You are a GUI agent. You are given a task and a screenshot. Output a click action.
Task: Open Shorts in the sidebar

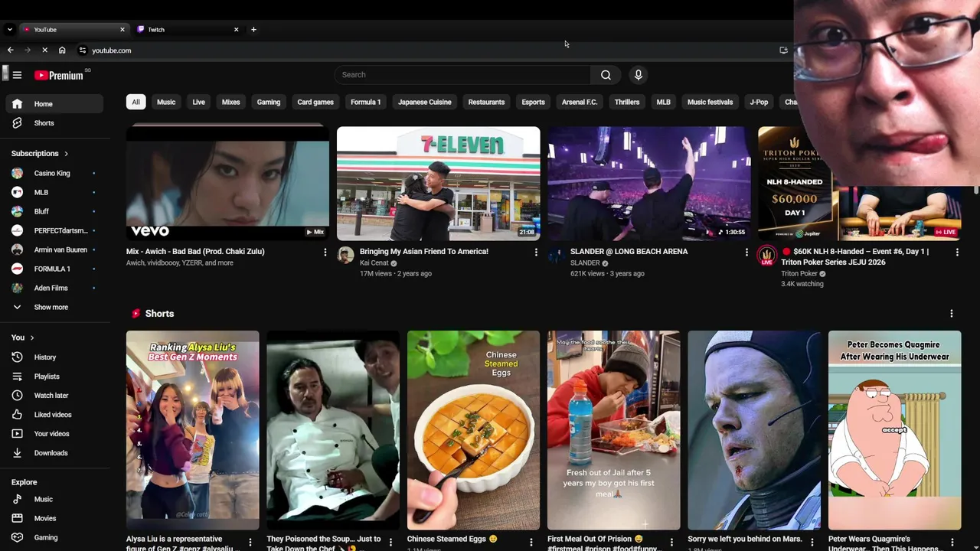pyautogui.click(x=54, y=123)
